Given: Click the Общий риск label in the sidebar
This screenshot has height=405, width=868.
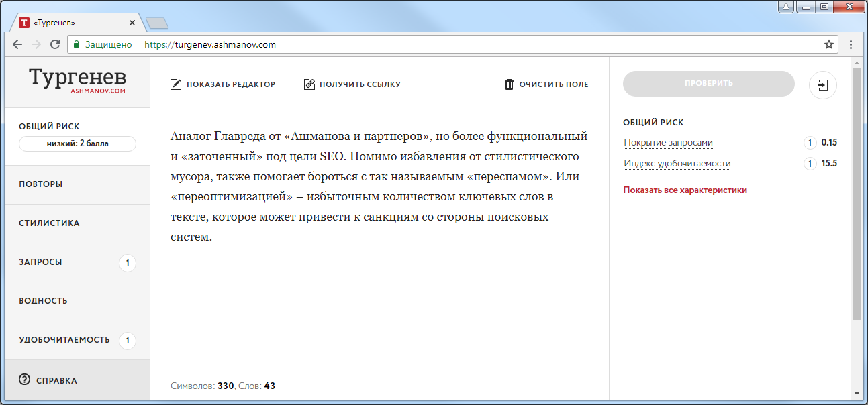Looking at the screenshot, I should 49,127.
